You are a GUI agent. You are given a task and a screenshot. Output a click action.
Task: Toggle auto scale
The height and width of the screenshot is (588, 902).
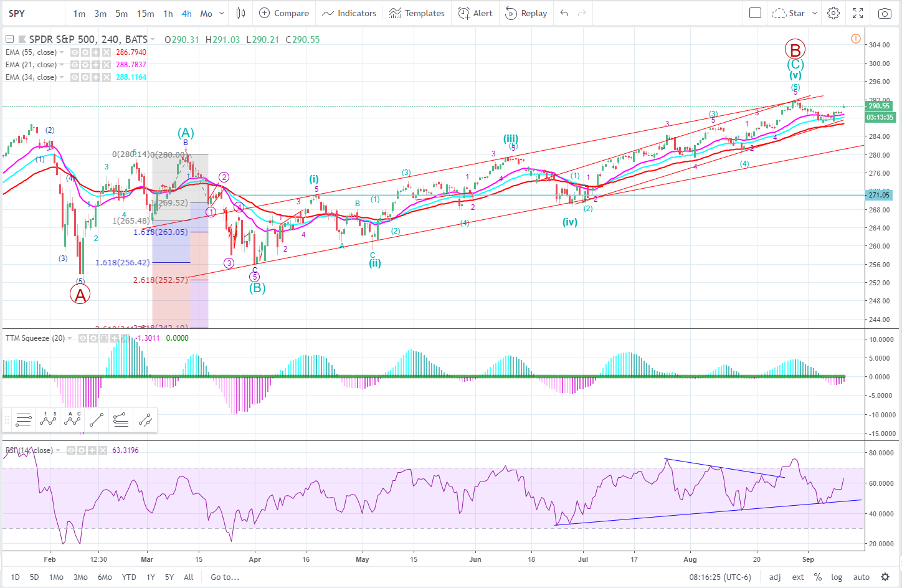pyautogui.click(x=862, y=577)
